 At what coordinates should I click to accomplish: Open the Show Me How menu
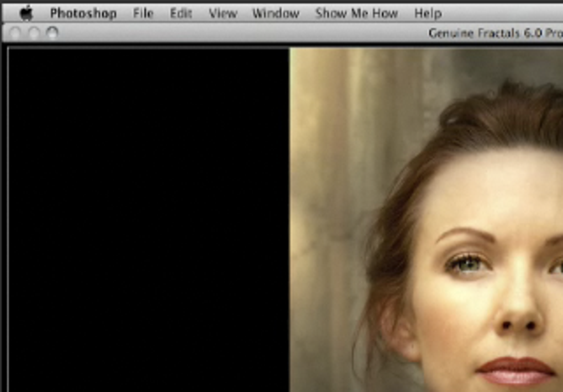357,14
